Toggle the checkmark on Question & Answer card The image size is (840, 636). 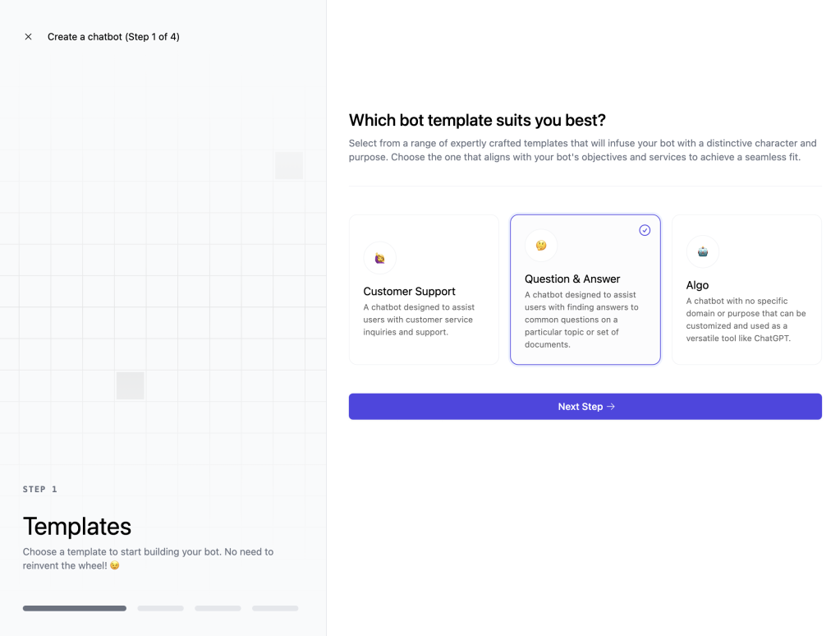pyautogui.click(x=645, y=230)
